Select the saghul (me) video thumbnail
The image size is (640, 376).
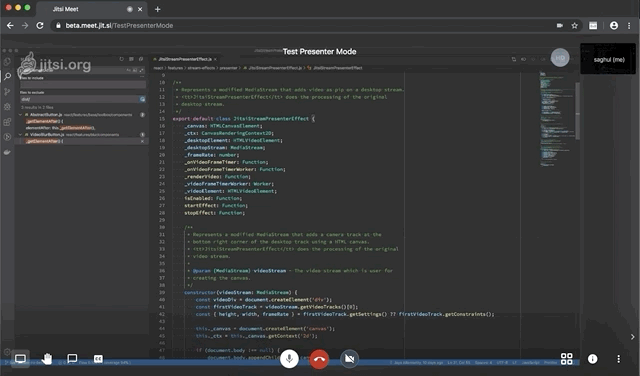[608, 59]
